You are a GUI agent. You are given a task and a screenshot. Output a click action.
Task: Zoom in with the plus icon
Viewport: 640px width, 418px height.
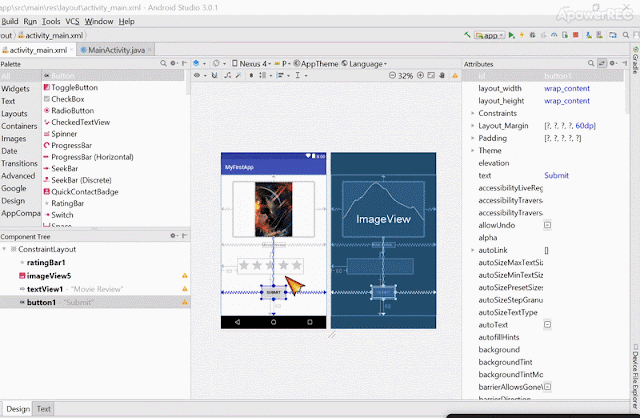420,76
